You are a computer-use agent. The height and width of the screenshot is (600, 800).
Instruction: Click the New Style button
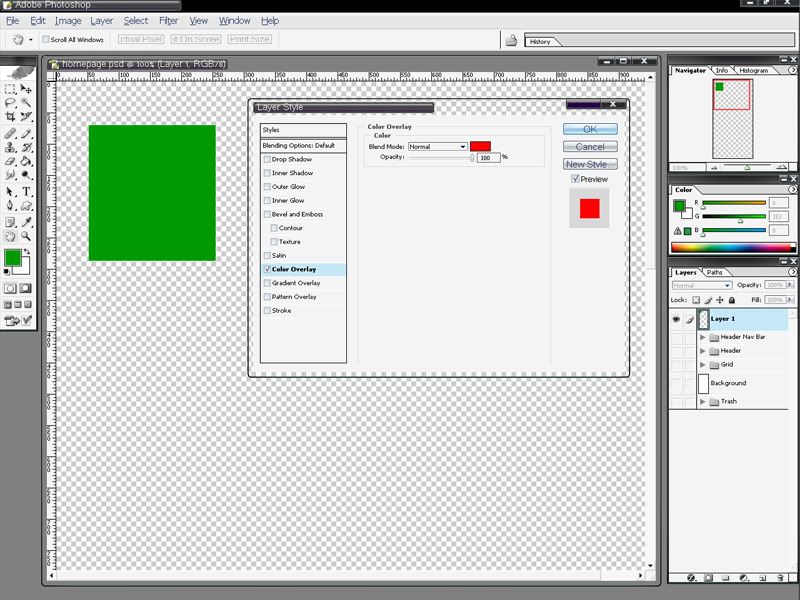(x=590, y=164)
